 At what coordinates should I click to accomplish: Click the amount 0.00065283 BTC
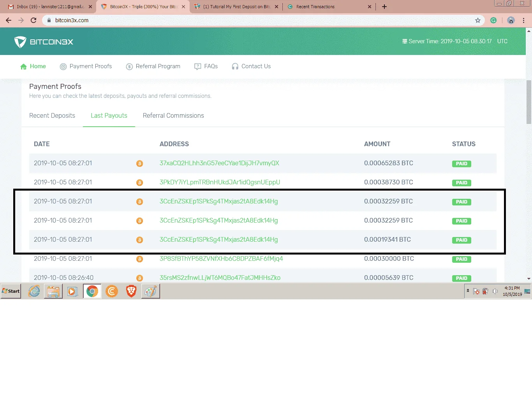[x=389, y=163]
